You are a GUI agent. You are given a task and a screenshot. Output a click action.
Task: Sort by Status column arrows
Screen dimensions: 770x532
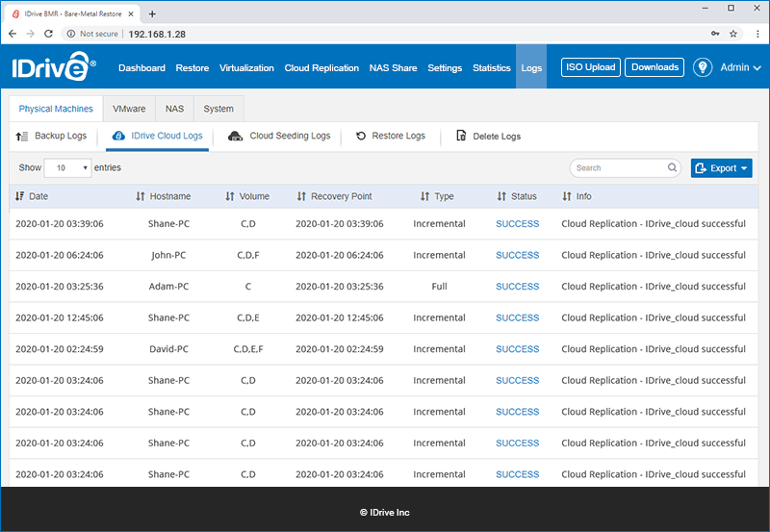click(x=501, y=196)
